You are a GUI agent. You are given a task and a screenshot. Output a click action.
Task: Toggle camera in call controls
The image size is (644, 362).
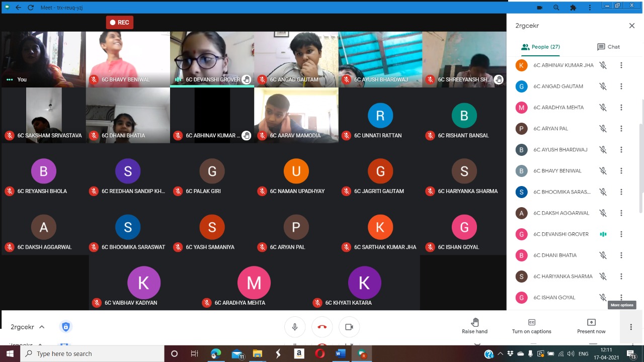point(349,327)
